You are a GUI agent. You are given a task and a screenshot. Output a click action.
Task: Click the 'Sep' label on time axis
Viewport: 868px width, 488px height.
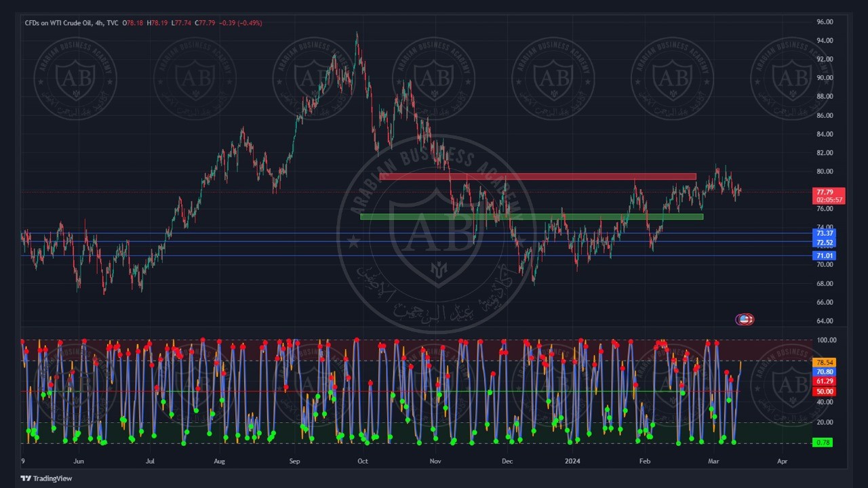pos(294,462)
